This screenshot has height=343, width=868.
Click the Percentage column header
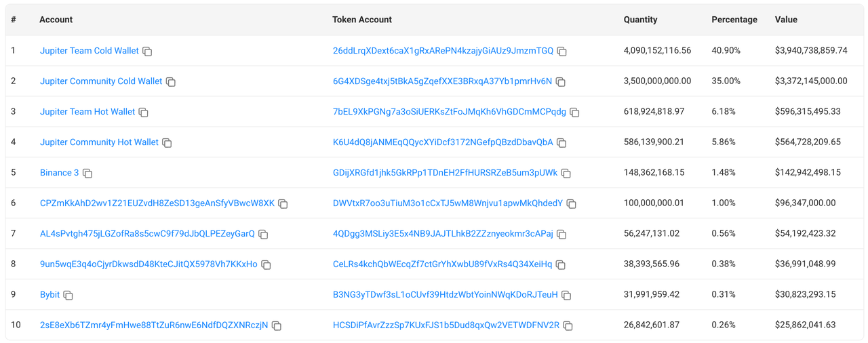coord(734,20)
